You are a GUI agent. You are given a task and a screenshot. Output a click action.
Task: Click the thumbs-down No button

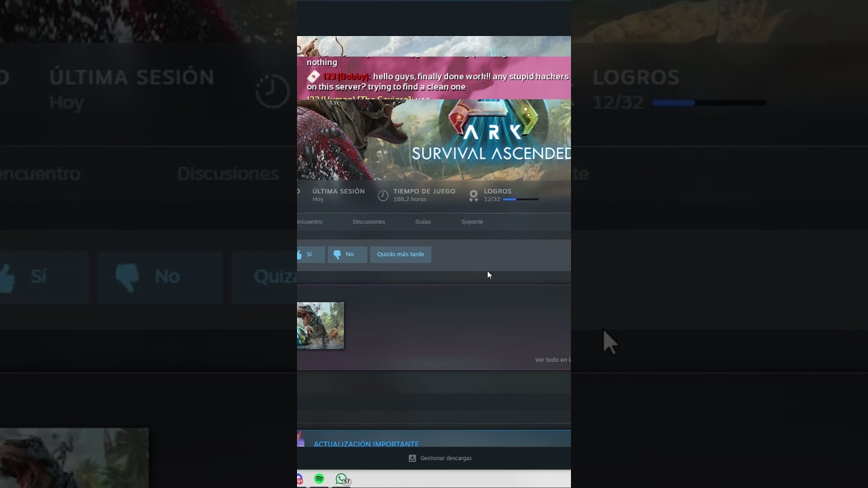[x=347, y=254]
